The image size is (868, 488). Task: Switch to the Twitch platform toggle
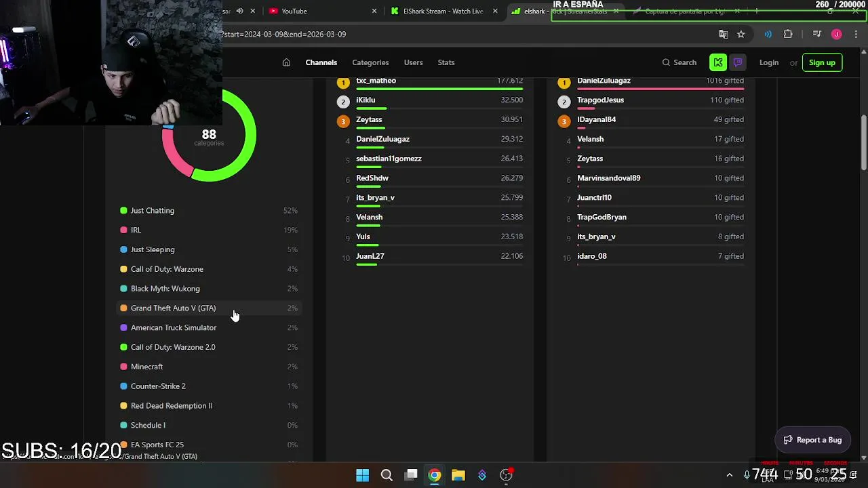[738, 62]
